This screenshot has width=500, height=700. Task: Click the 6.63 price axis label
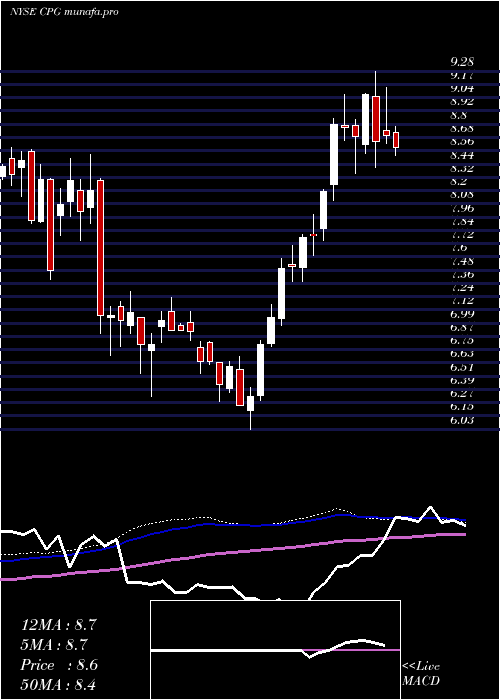click(x=462, y=354)
